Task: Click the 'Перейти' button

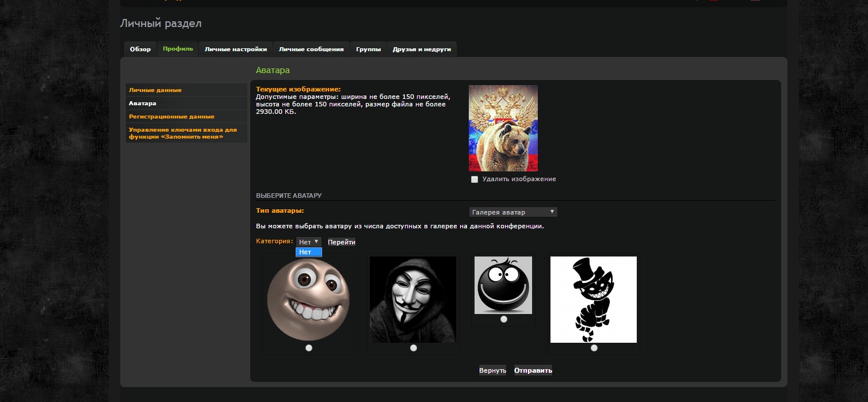Action: coord(342,242)
